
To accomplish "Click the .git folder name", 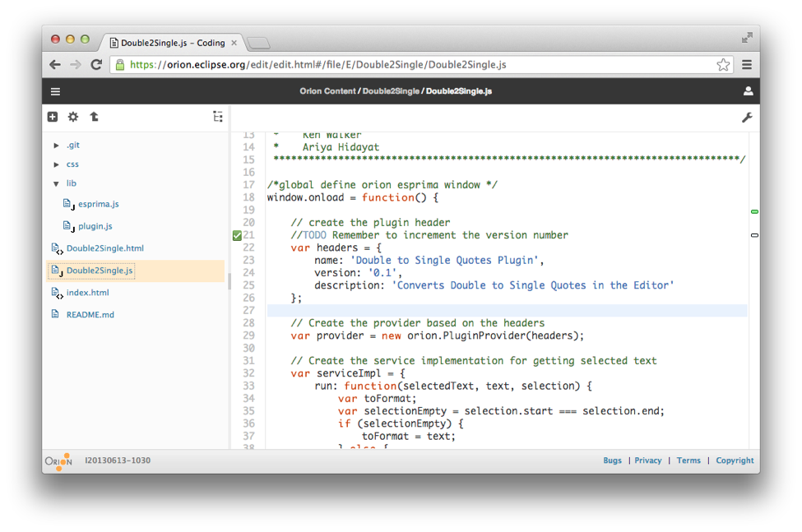I will pyautogui.click(x=72, y=146).
